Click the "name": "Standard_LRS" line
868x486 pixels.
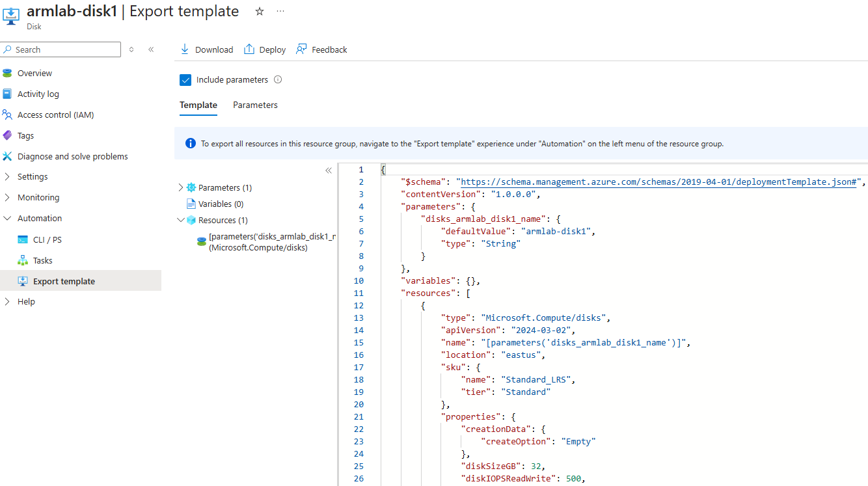[x=519, y=379]
